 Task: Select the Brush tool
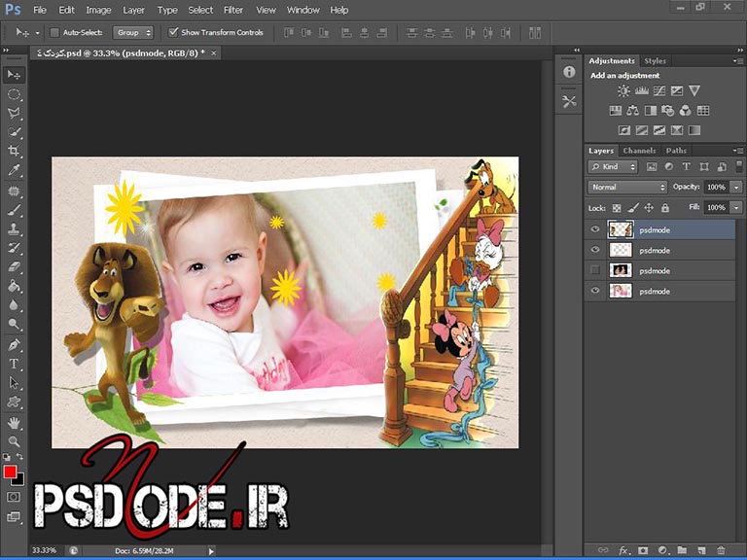coord(14,210)
